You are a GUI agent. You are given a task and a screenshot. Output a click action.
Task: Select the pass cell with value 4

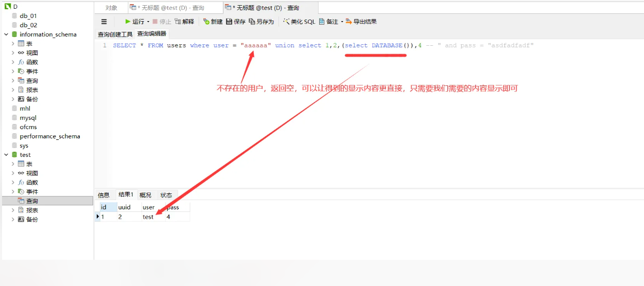click(177, 217)
